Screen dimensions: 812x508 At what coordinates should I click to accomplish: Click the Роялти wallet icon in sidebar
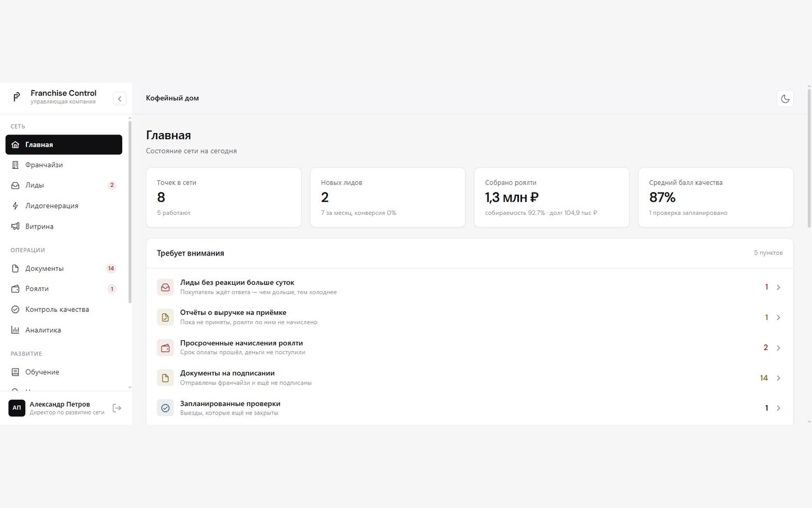click(x=15, y=289)
